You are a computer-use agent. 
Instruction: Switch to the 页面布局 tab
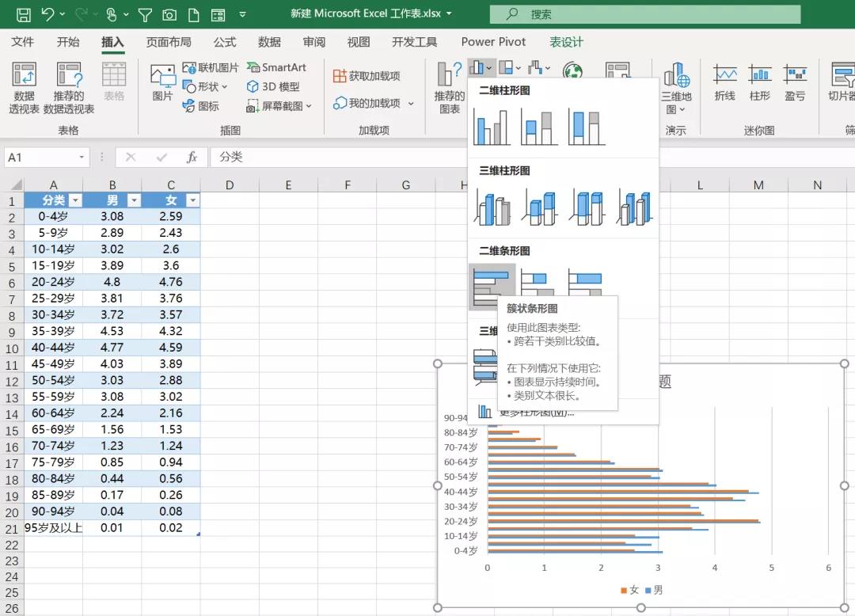[x=169, y=42]
